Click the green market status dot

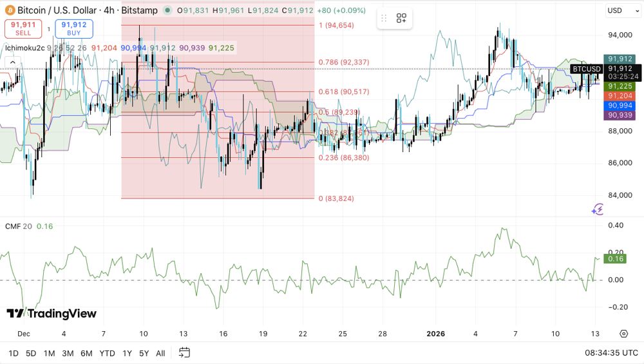168,11
